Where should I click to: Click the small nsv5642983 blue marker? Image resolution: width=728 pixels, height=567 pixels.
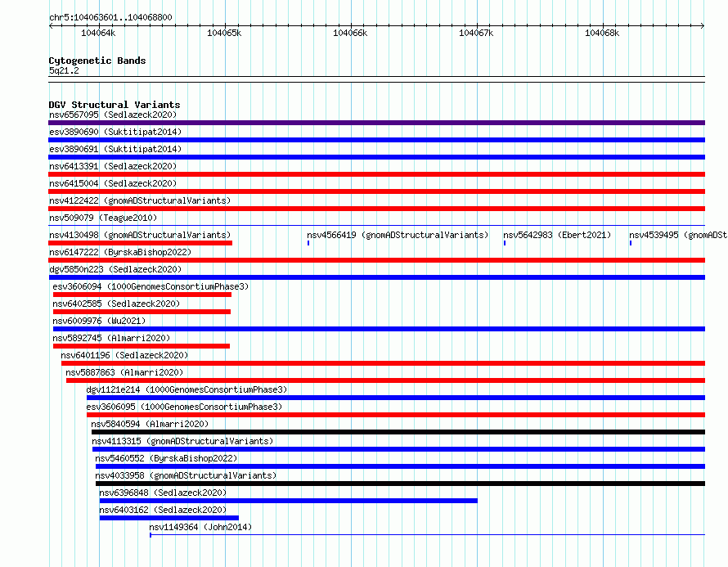pos(505,243)
